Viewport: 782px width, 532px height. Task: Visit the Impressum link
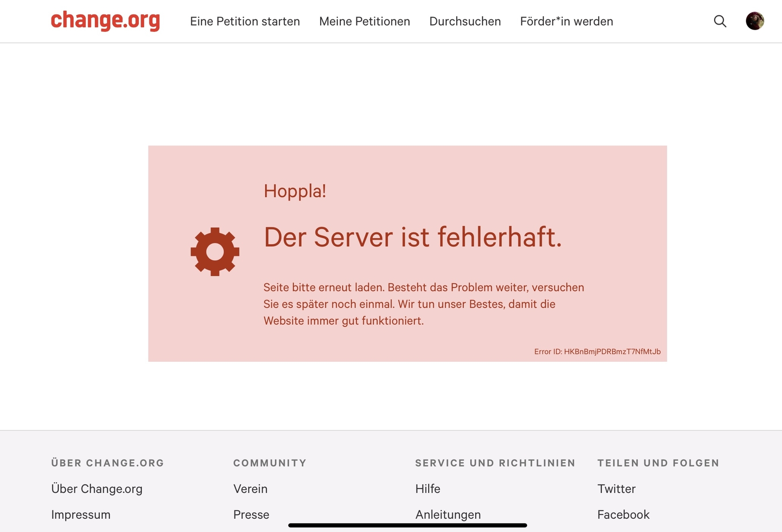tap(81, 514)
